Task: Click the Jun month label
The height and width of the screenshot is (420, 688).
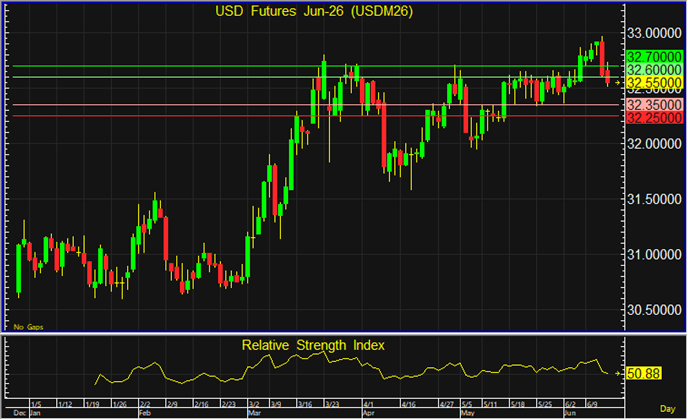Action: (570, 413)
